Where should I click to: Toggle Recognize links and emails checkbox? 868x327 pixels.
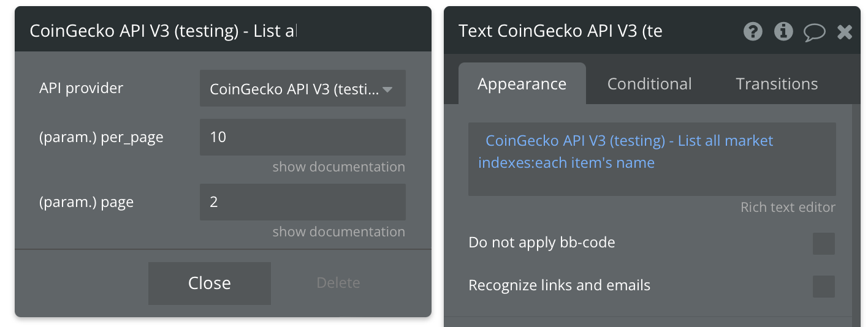[824, 287]
